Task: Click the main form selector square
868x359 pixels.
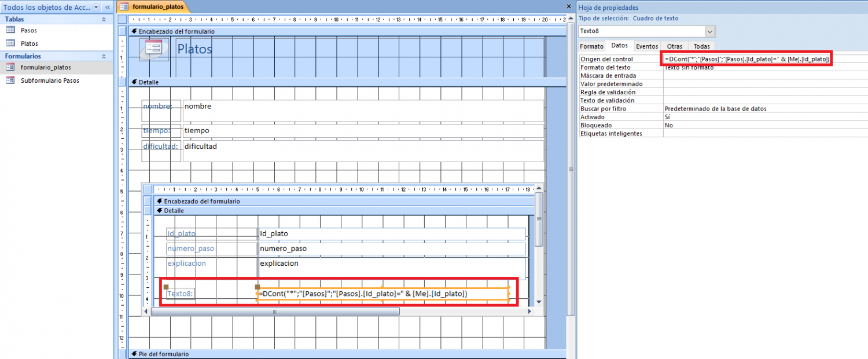Action: click(x=122, y=19)
